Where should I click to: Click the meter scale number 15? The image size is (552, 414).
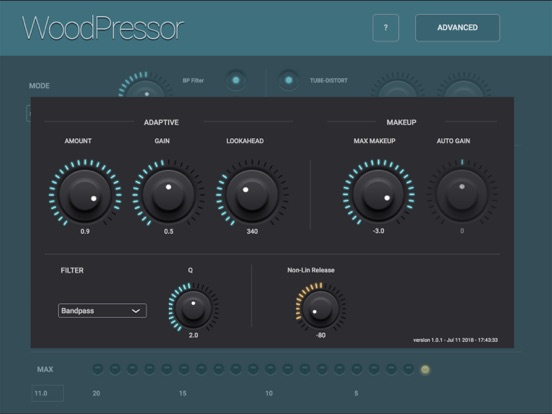182,393
